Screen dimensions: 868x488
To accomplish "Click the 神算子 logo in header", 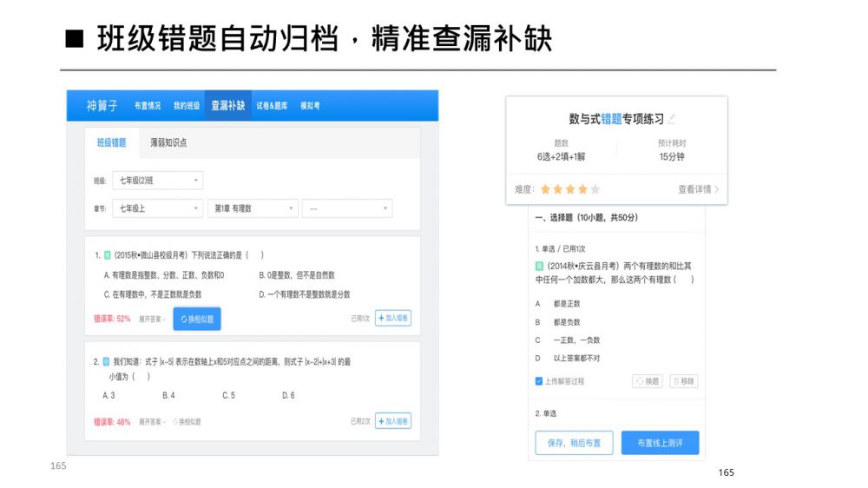I will pos(104,106).
